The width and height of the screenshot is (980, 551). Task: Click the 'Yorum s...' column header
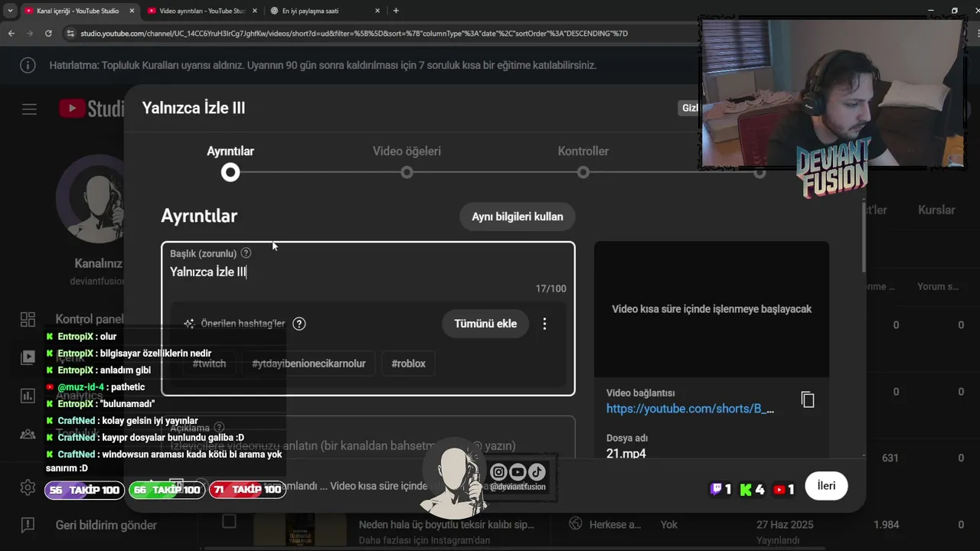938,287
